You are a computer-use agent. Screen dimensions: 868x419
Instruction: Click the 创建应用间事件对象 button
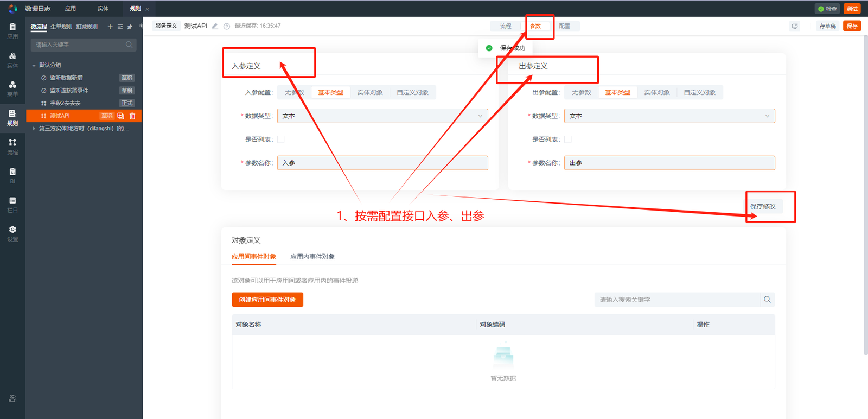(x=267, y=300)
